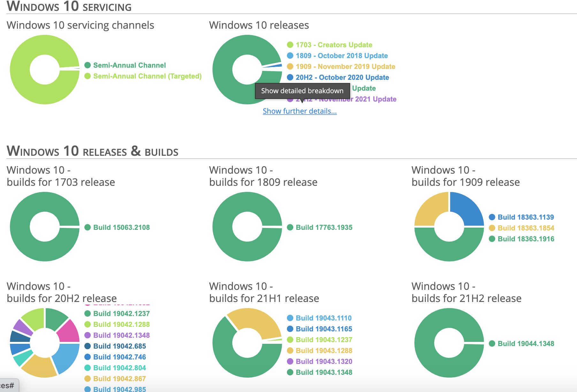Toggle '1703 - Creators Update' legend entry

(x=330, y=45)
